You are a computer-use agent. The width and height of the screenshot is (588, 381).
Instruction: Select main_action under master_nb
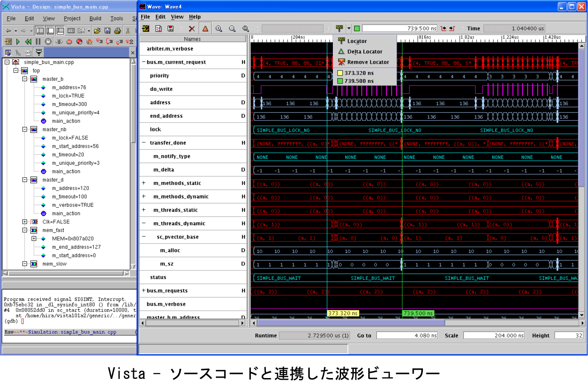[66, 171]
